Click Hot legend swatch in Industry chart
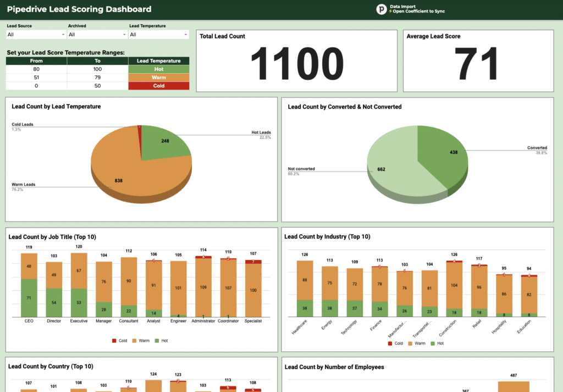The width and height of the screenshot is (563, 392). tap(433, 344)
